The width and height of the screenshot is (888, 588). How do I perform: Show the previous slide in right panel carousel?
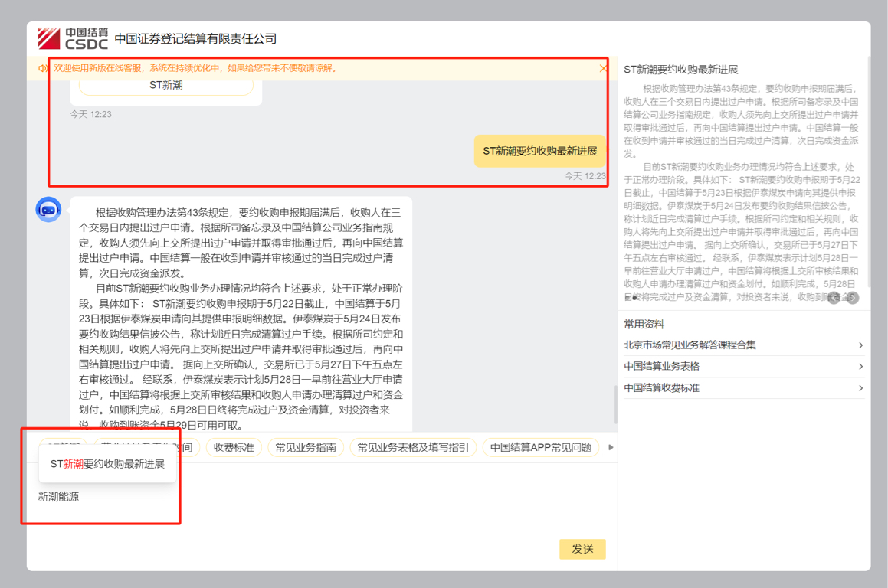click(834, 298)
